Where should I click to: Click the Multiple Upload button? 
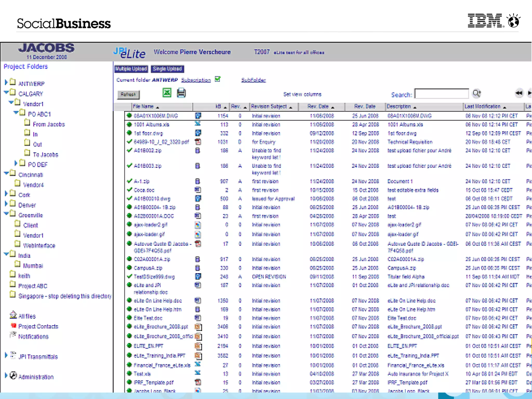[131, 69]
